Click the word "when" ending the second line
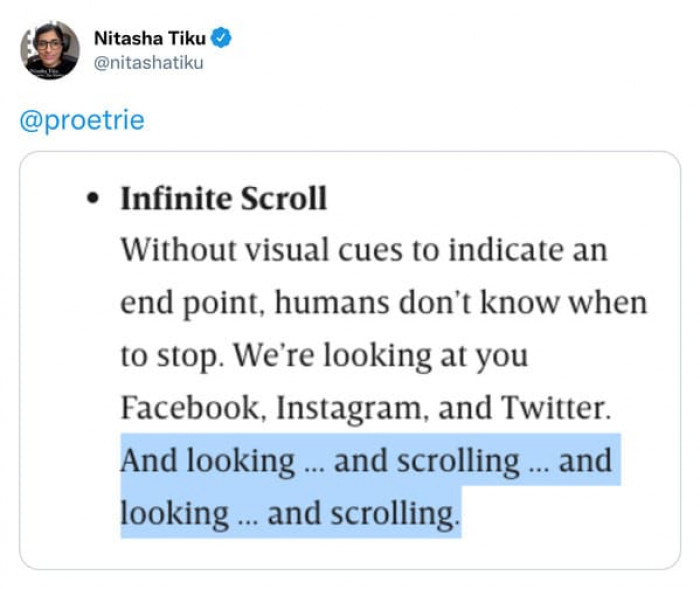 point(610,303)
